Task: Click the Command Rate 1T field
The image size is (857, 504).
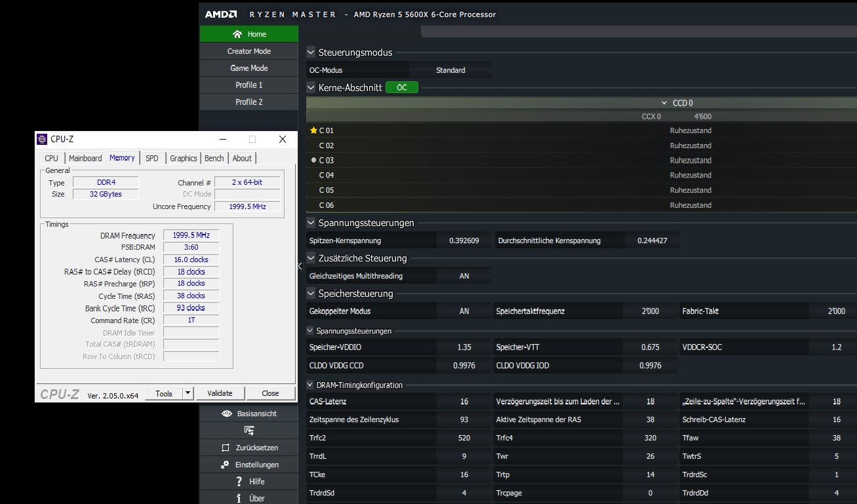Action: pos(191,320)
